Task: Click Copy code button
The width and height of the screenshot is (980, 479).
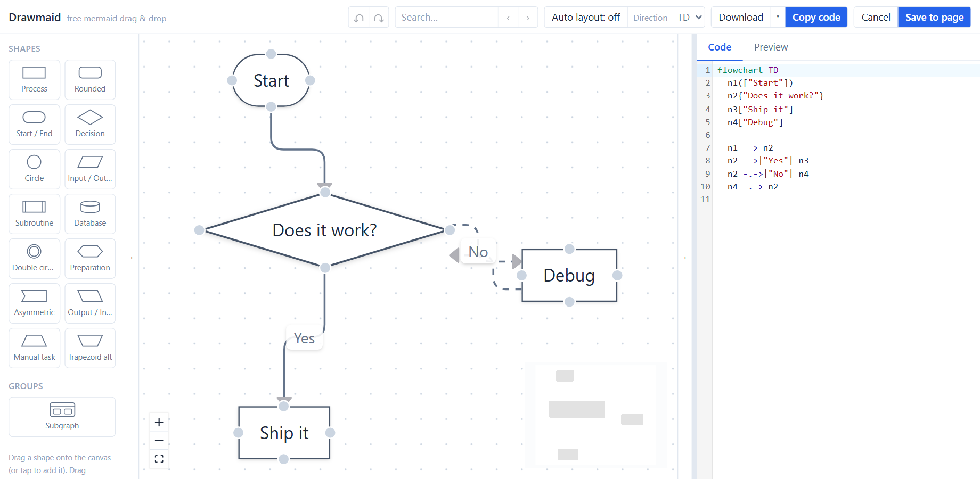Action: tap(816, 18)
